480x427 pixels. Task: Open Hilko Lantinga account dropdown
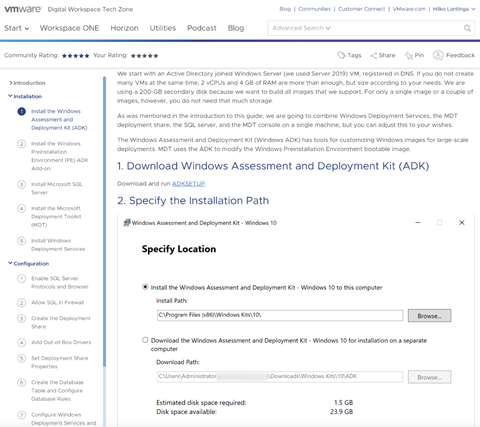pyautogui.click(x=454, y=9)
